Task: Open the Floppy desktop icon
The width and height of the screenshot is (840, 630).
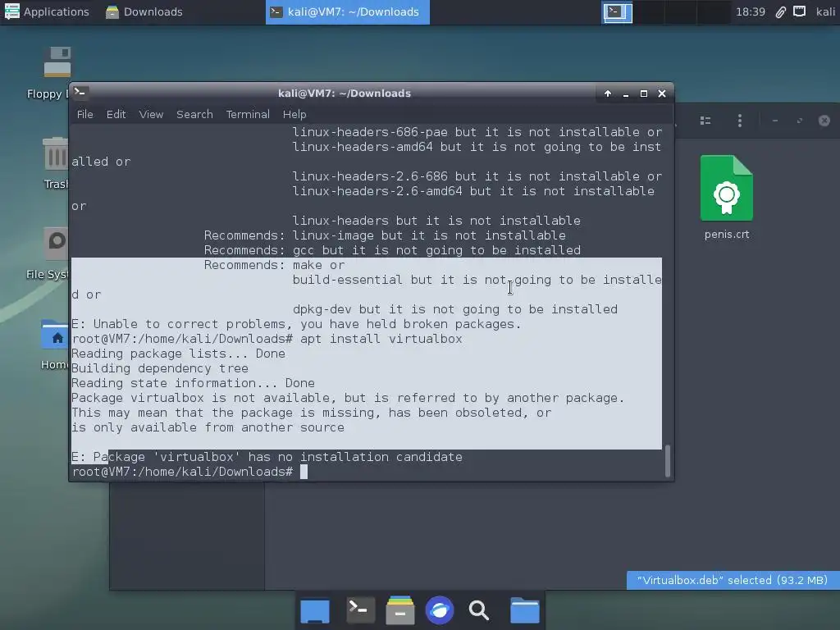Action: [57, 62]
